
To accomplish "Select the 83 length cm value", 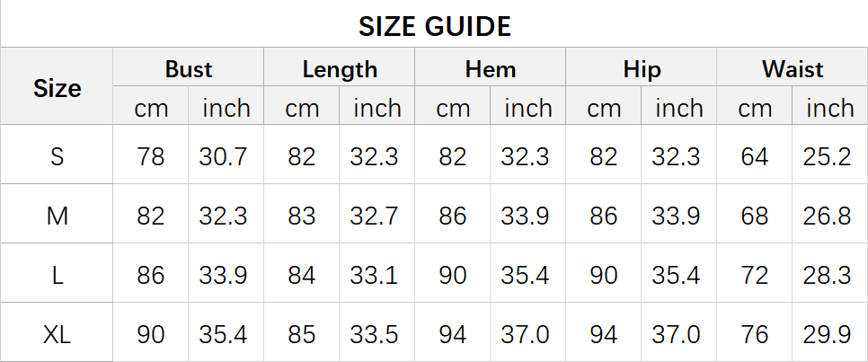I will pos(302,216).
